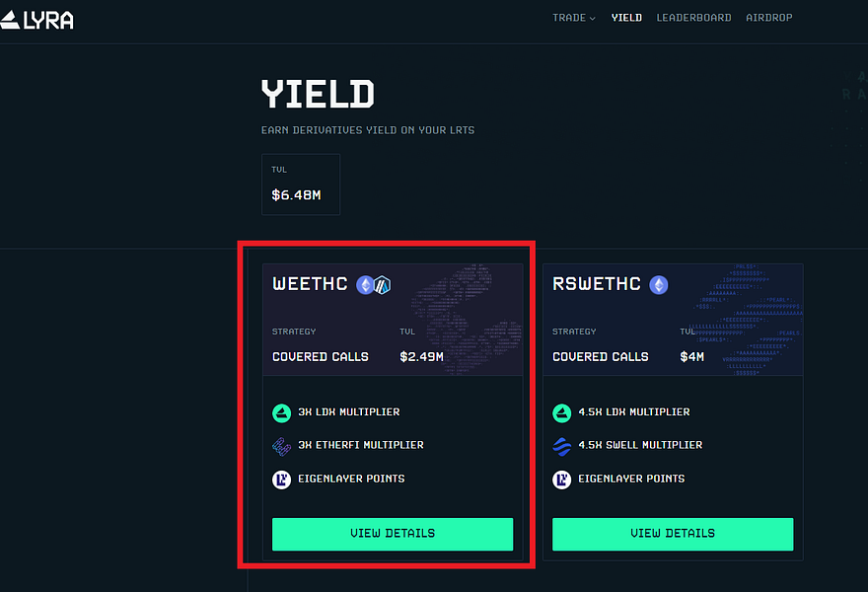The image size is (868, 592).
Task: Click the Ethereum icon beside RSWETHC
Action: click(x=658, y=285)
